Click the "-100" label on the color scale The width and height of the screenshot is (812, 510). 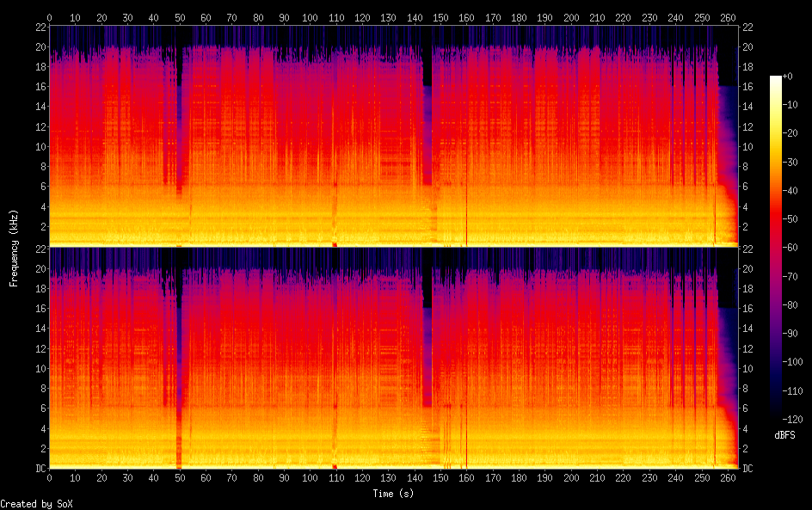point(793,362)
